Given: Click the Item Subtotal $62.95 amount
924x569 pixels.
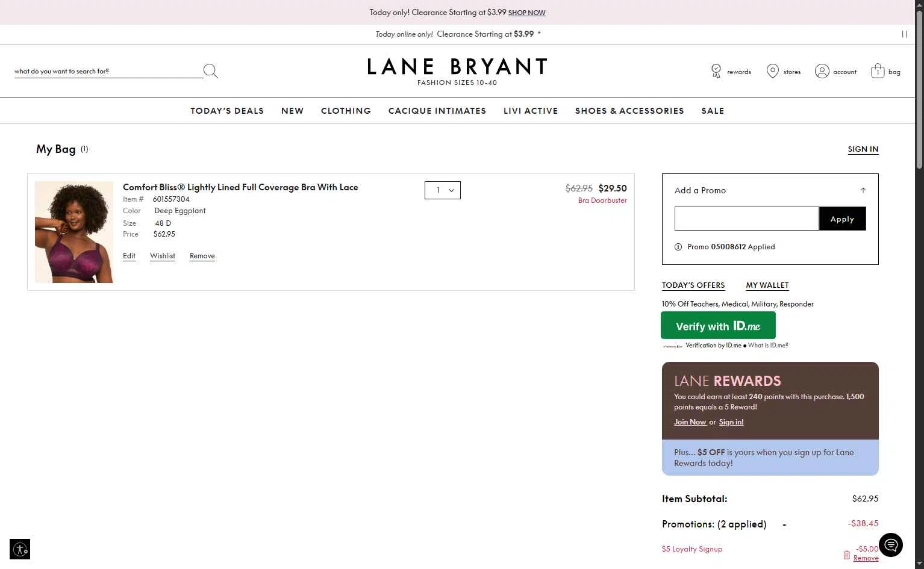Looking at the screenshot, I should click(x=865, y=499).
